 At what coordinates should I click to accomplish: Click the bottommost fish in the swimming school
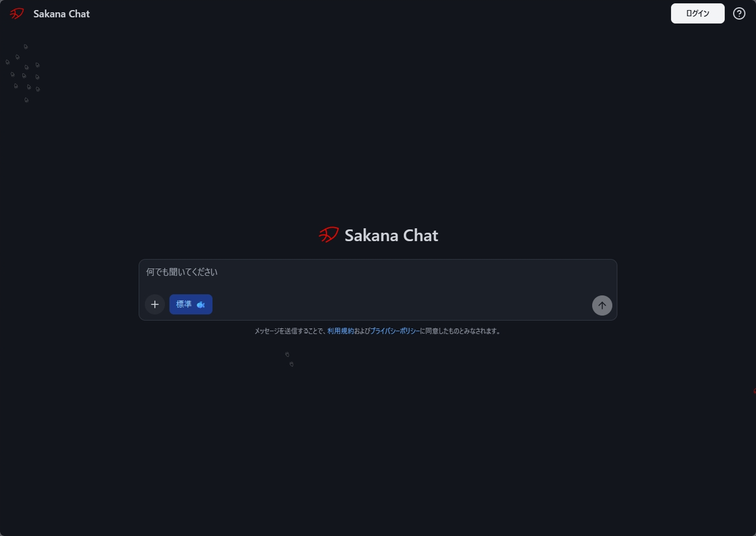[x=26, y=100]
